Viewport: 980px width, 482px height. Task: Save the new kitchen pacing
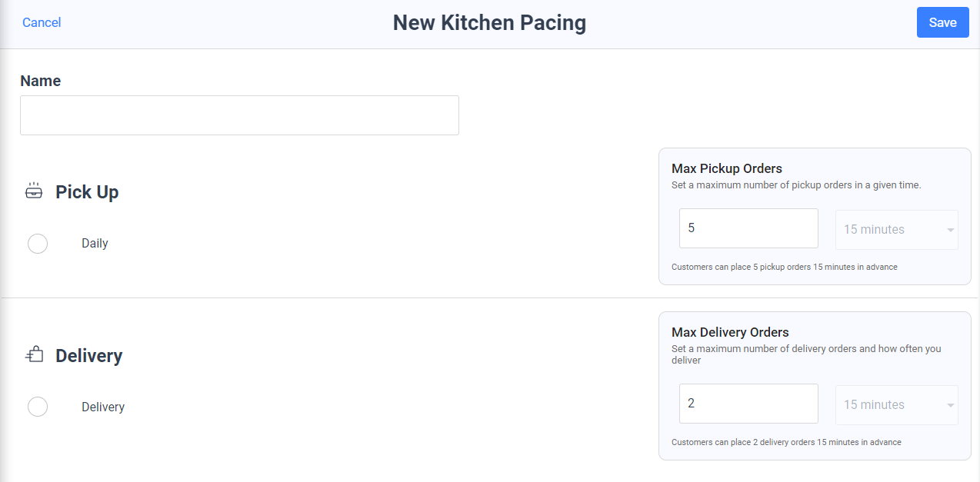943,22
